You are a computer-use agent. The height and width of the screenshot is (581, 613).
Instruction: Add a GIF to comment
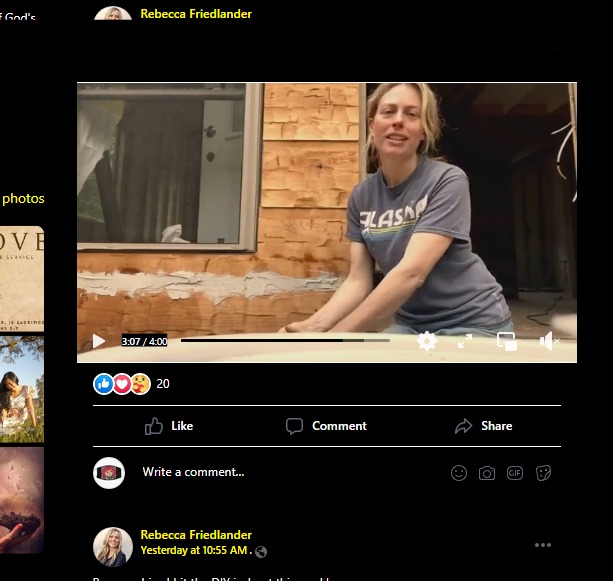(x=515, y=473)
